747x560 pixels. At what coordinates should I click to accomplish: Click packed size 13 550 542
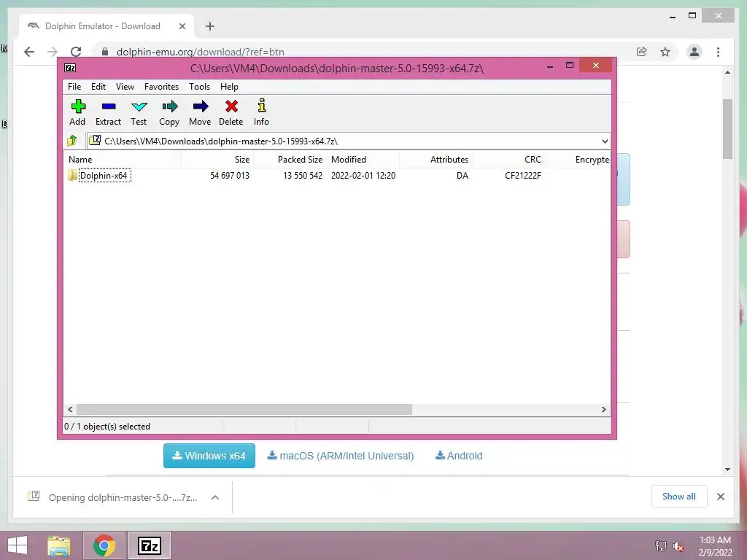click(303, 176)
